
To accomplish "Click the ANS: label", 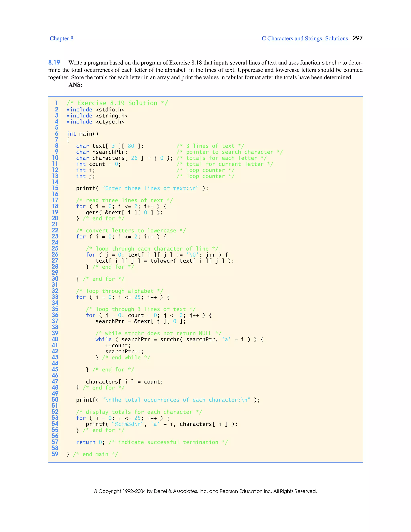I will (x=75, y=85).
